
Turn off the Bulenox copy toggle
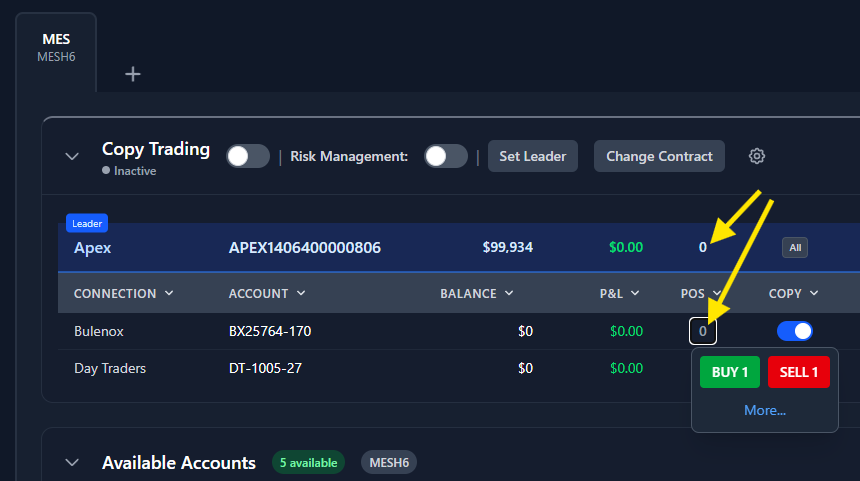tap(795, 331)
